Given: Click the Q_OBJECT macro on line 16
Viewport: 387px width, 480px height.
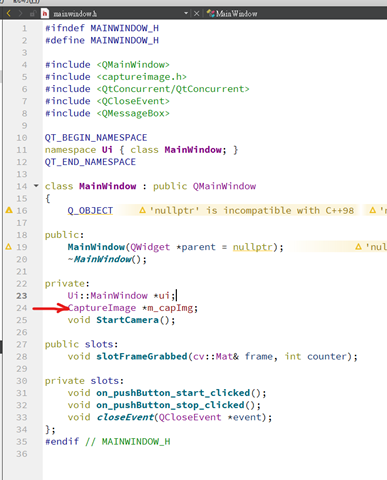Looking at the screenshot, I should coord(90,210).
